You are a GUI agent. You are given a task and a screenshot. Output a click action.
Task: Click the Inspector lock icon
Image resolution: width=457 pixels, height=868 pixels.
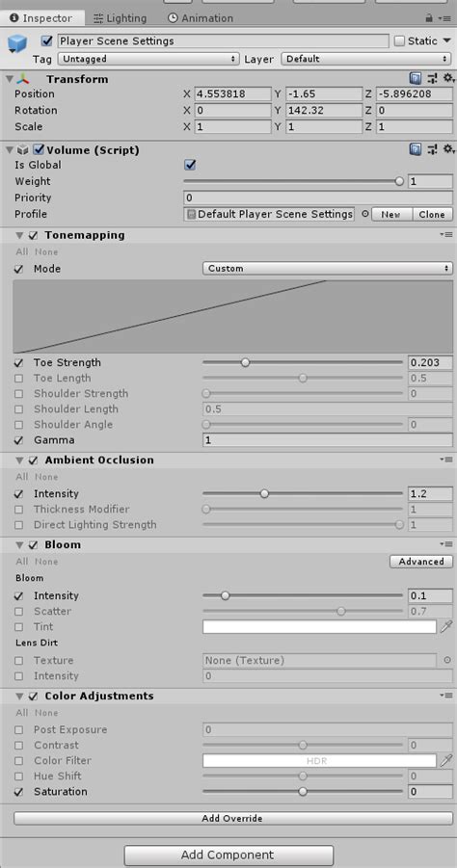point(429,18)
